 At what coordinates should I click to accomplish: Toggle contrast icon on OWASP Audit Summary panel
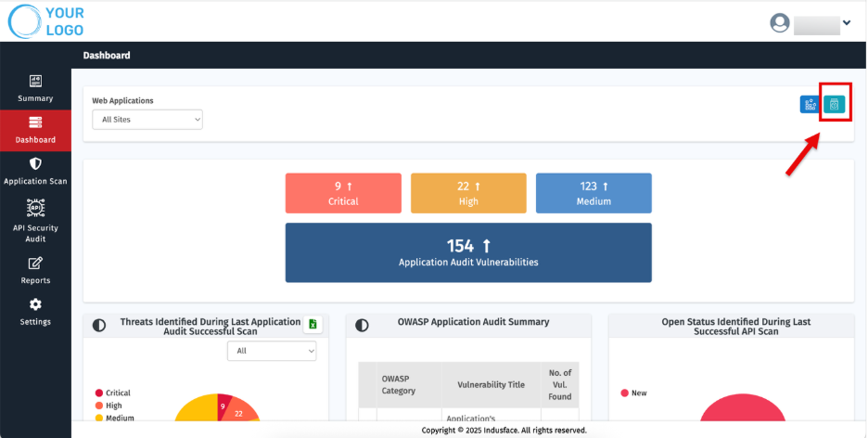pos(362,326)
